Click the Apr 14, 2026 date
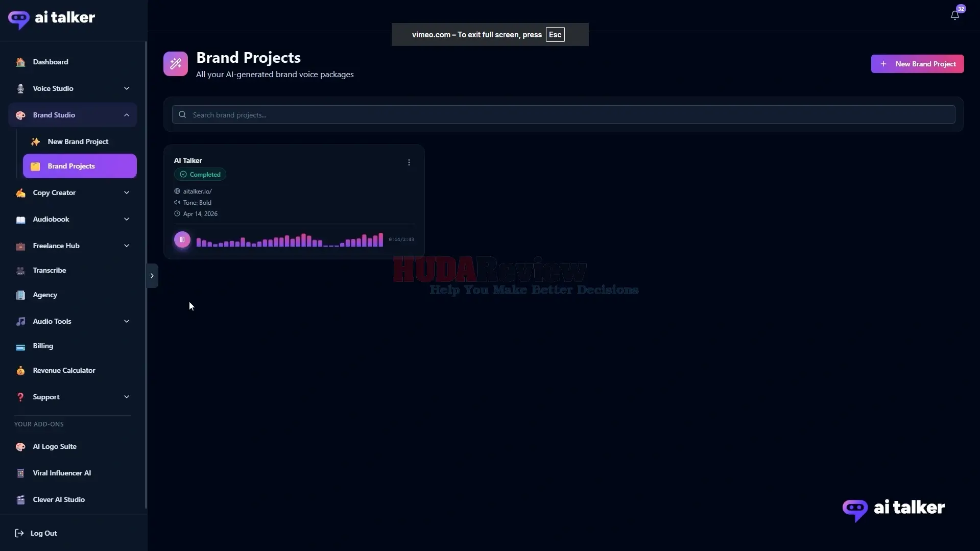This screenshot has width=980, height=551. coord(200,214)
